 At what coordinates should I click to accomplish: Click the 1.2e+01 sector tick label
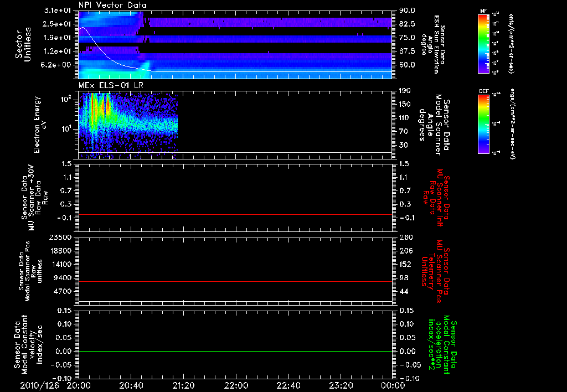[58, 51]
